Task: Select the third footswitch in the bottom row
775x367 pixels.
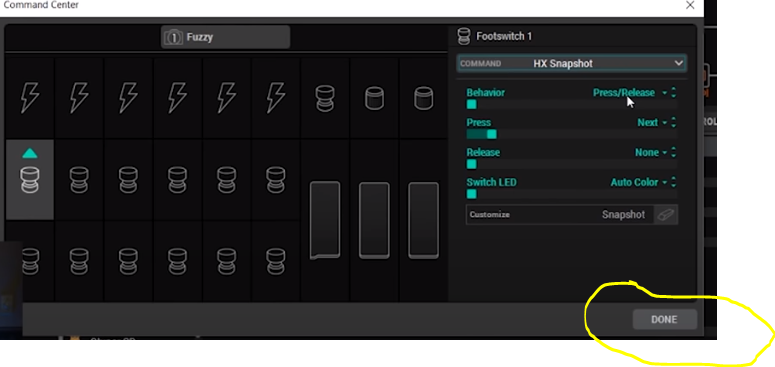Action: pyautogui.click(x=128, y=261)
